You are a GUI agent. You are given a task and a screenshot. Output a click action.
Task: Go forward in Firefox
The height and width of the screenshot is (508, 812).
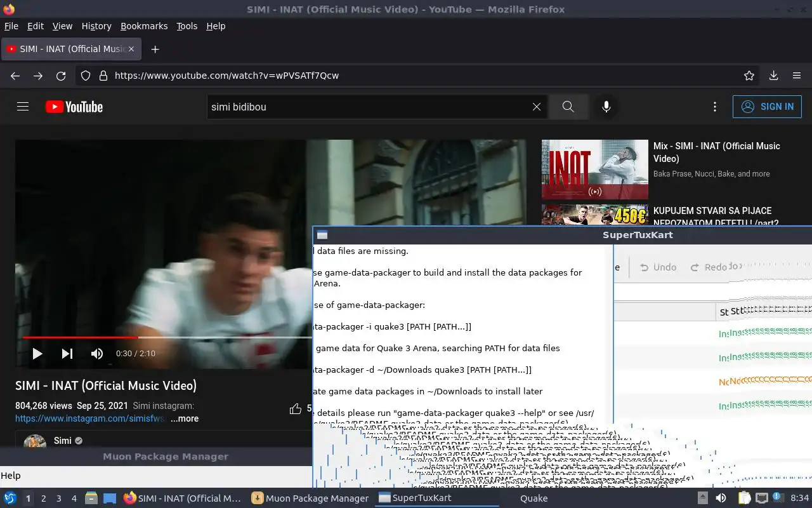point(38,76)
